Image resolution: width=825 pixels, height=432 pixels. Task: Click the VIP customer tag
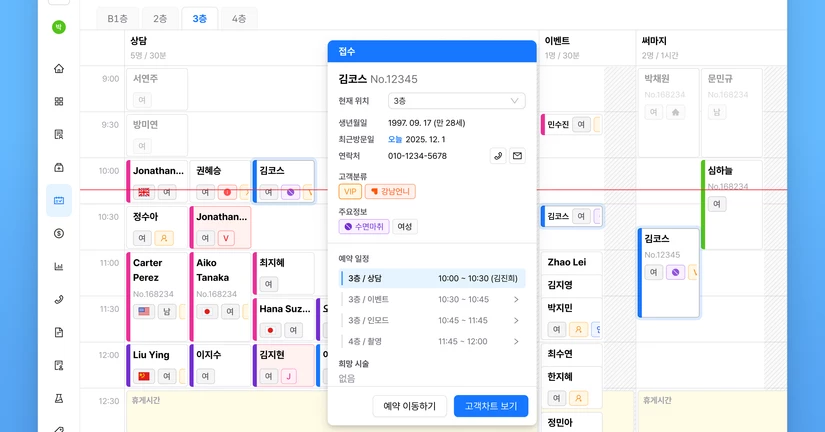coord(350,192)
